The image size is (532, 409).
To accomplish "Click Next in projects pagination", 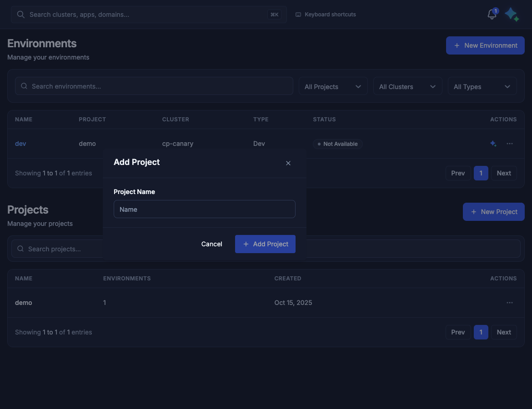I will (x=504, y=332).
